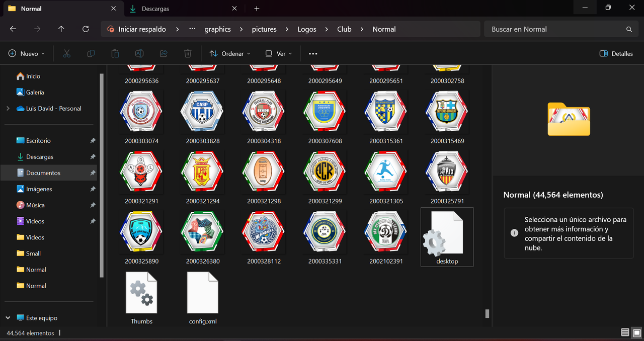Switch to the Descargas tab
The image size is (644, 341).
[x=183, y=9]
